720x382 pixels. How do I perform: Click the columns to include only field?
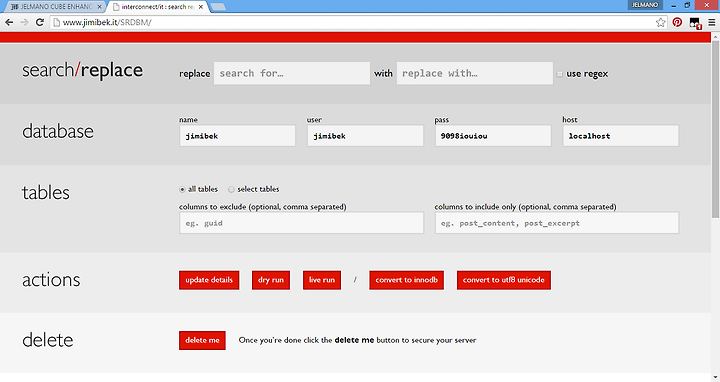tap(557, 223)
